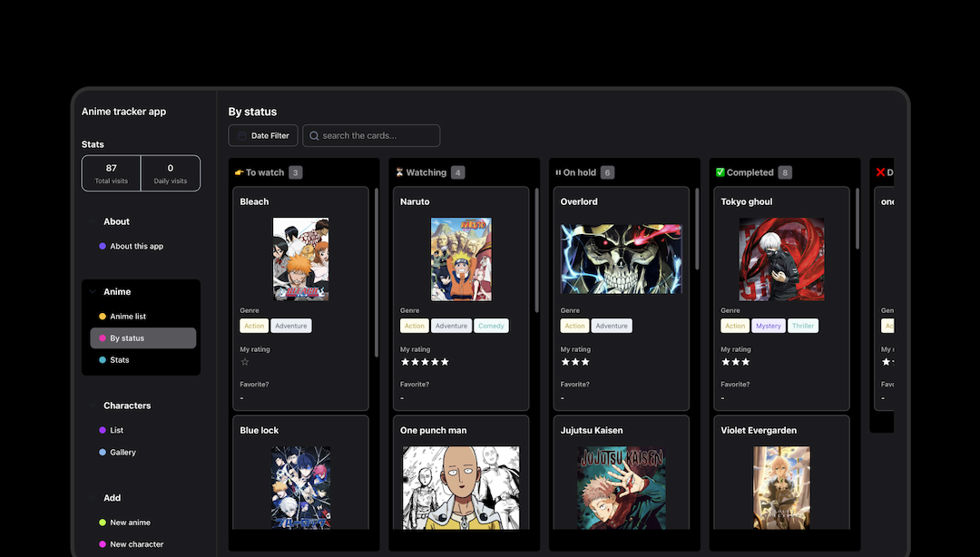Click the To watch pointing finger icon
The width and height of the screenshot is (980, 557).
pos(238,171)
